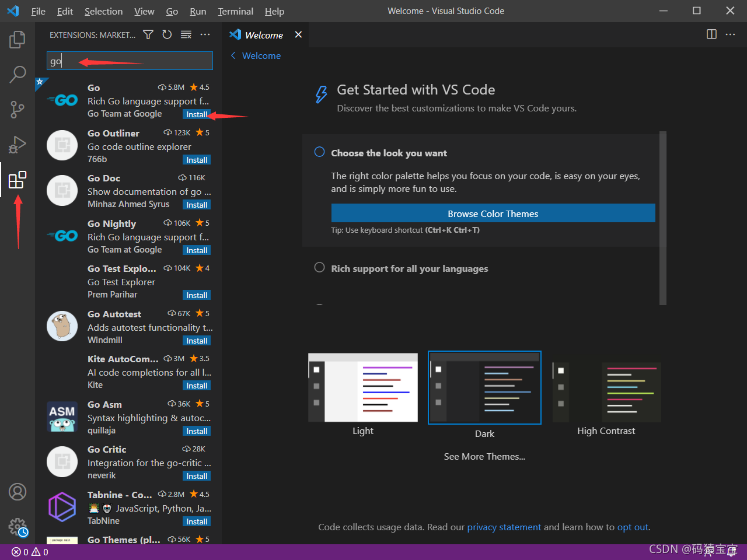Click the VS Code logo in title bar
Viewport: 747px width, 560px height.
pos(13,11)
